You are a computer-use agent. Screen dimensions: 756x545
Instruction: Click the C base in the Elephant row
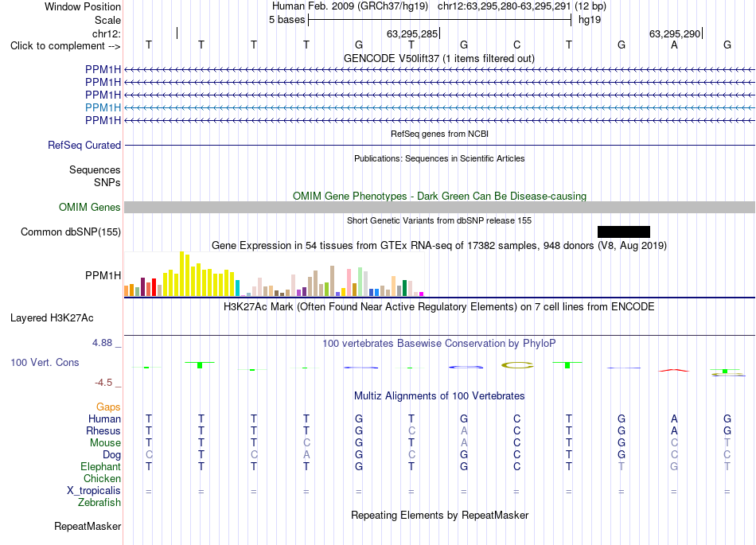click(x=516, y=466)
